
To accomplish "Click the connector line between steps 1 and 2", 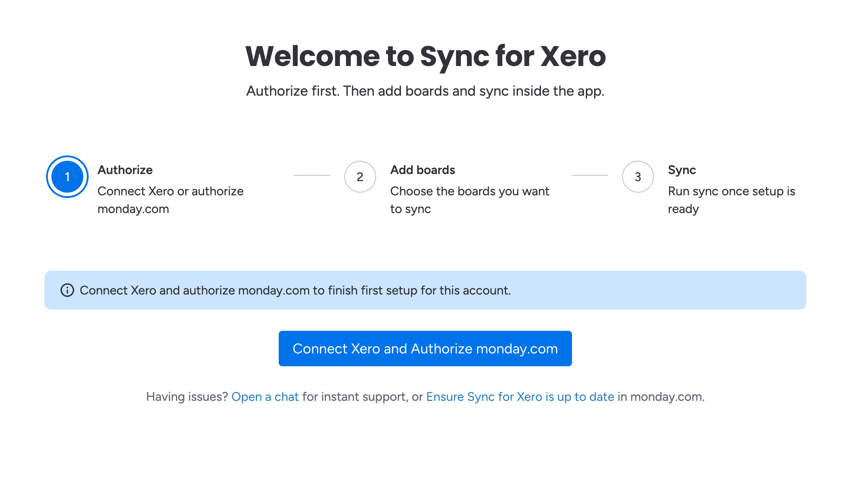I will click(312, 175).
